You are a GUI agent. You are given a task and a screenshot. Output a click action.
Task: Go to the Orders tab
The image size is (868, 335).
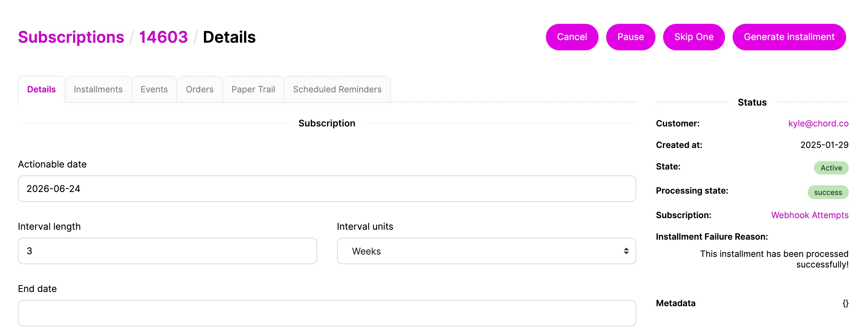coord(200,89)
